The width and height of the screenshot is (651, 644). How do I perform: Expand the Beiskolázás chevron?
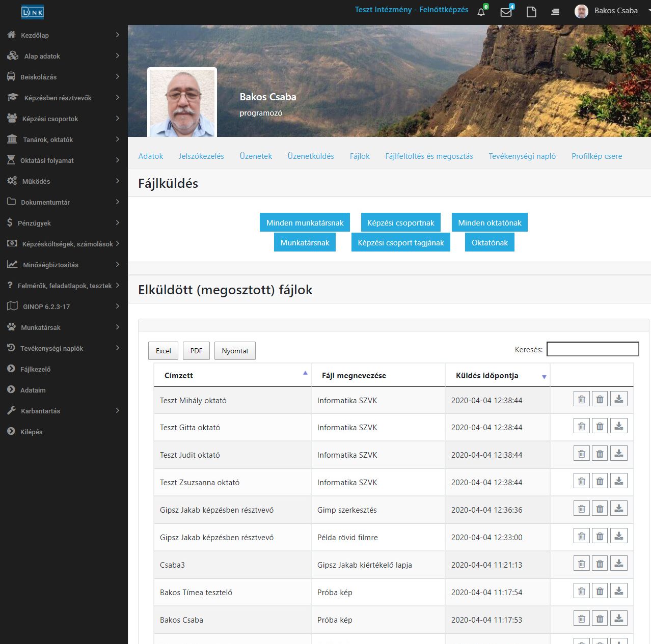tap(118, 76)
